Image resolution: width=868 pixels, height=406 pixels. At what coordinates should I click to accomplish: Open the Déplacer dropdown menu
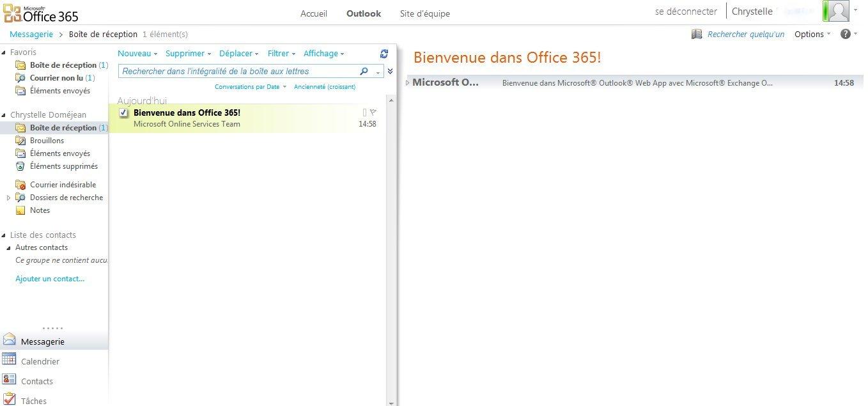click(x=239, y=54)
